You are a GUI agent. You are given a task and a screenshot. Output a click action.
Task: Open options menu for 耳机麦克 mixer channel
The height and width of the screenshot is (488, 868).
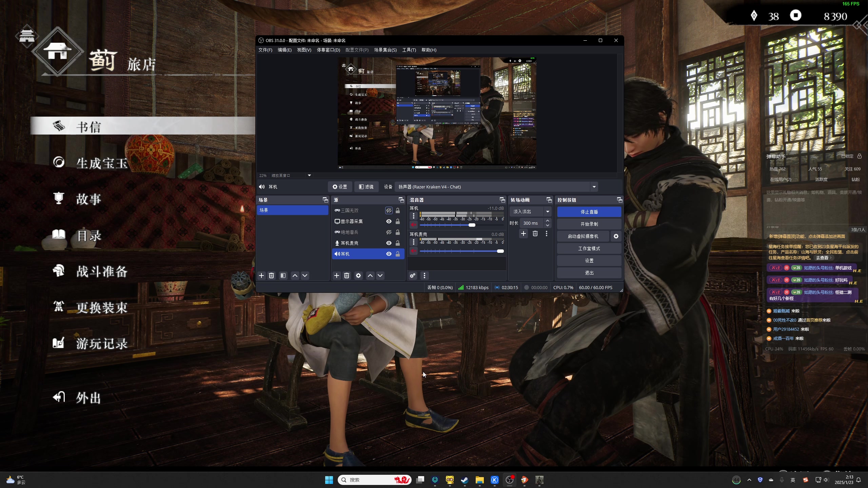pos(414,242)
